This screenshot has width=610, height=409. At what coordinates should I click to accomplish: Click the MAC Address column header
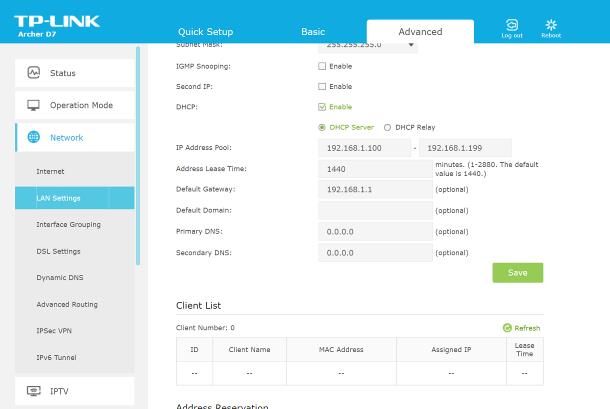(341, 349)
